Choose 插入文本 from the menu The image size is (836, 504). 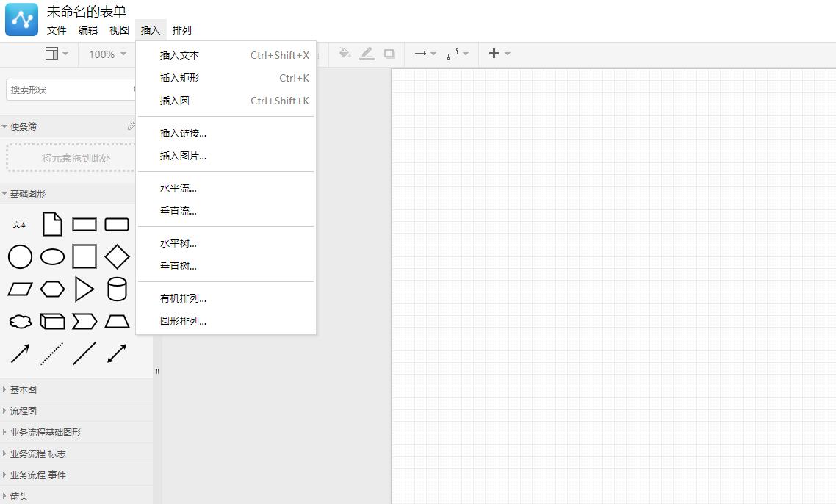226,55
